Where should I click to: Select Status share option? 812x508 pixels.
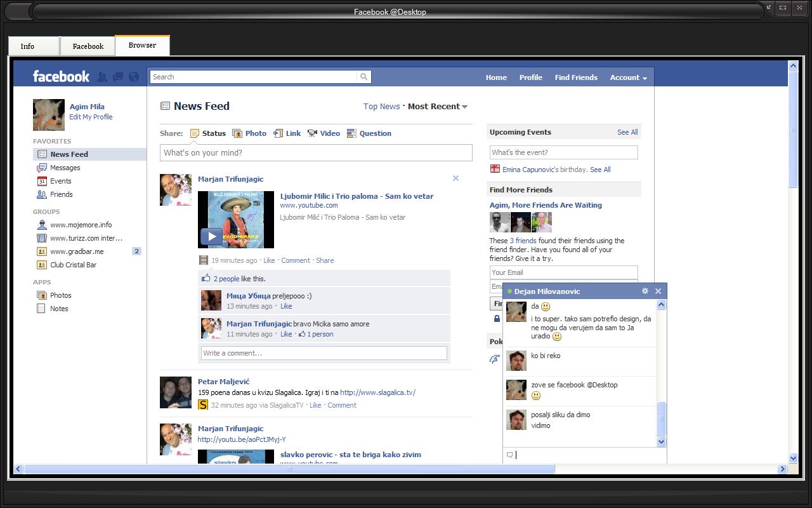tap(208, 133)
